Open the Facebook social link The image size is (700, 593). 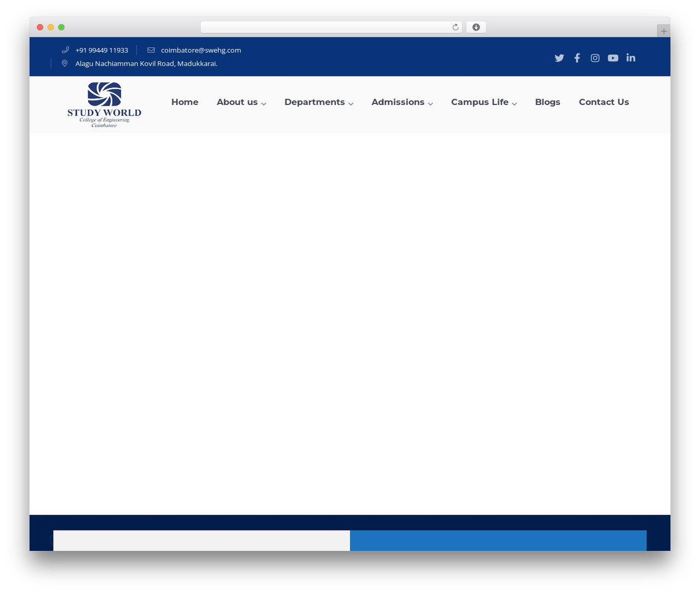(x=577, y=58)
